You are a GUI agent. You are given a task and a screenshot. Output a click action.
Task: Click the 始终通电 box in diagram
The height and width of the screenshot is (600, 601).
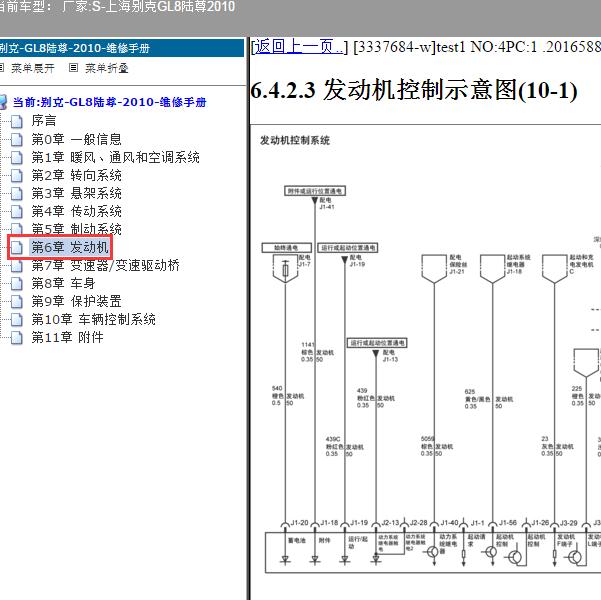[x=286, y=248]
